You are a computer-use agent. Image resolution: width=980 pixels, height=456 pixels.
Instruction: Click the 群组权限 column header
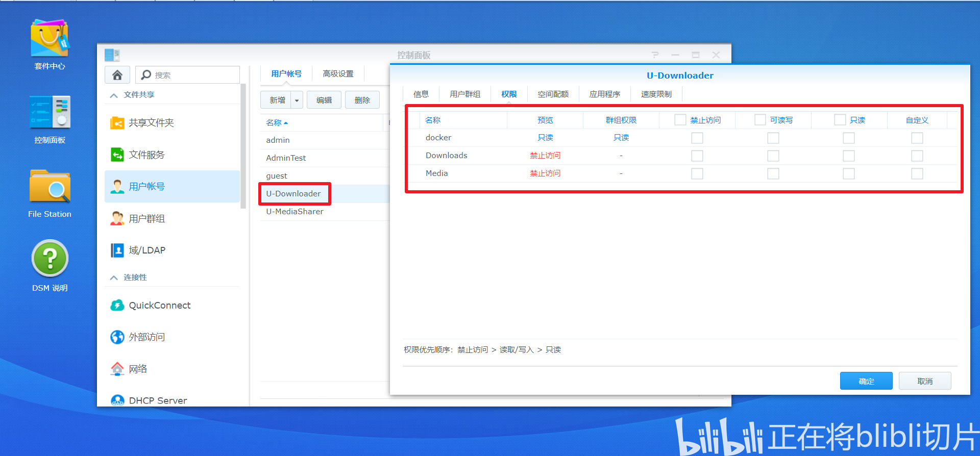621,120
